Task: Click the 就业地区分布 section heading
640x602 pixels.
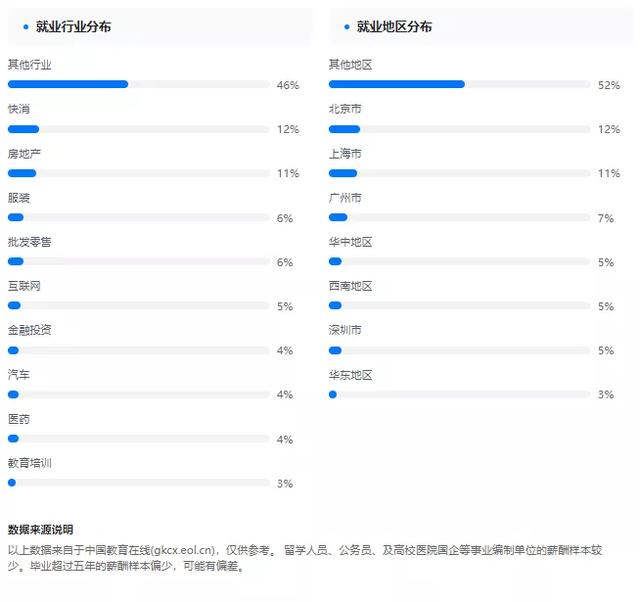Action: coord(394,27)
